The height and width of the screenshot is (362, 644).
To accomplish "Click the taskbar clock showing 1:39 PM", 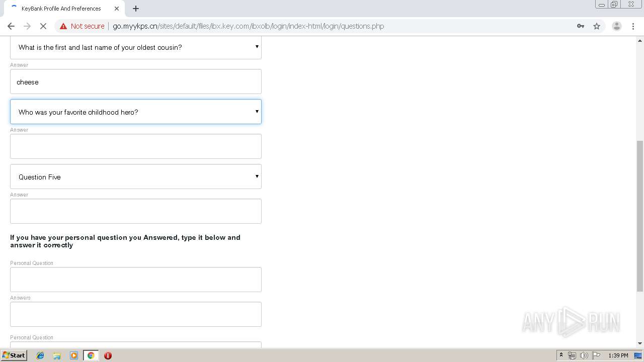I will tap(618, 355).
